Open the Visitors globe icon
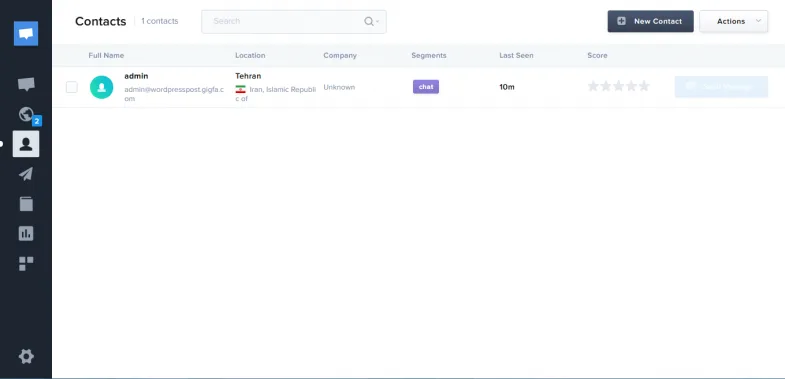Image resolution: width=785 pixels, height=379 pixels. (x=26, y=114)
